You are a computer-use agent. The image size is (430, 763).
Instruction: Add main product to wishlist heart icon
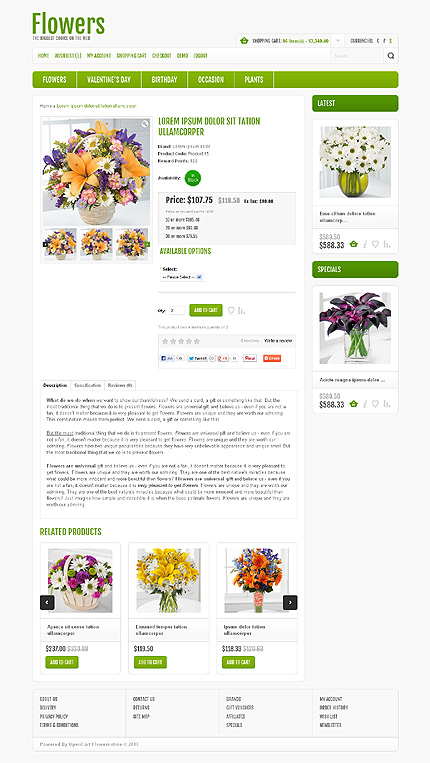point(231,310)
